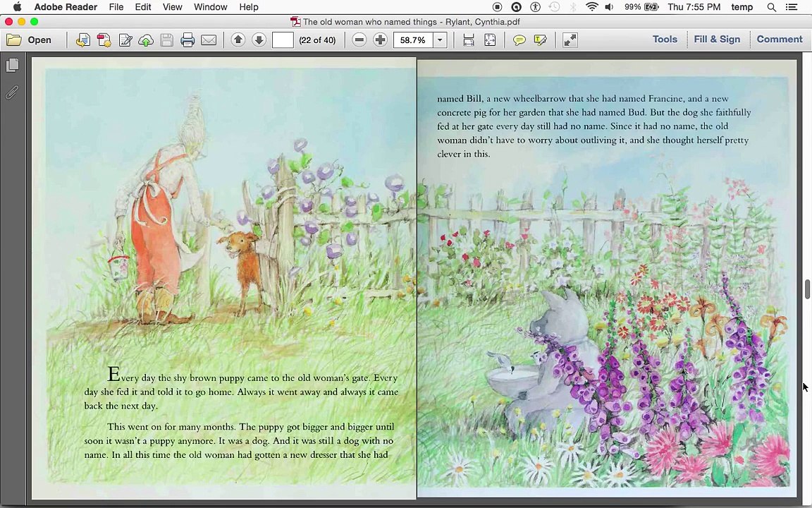Click the Wi-Fi status icon
Viewport: 812px width, 508px height.
592,7
